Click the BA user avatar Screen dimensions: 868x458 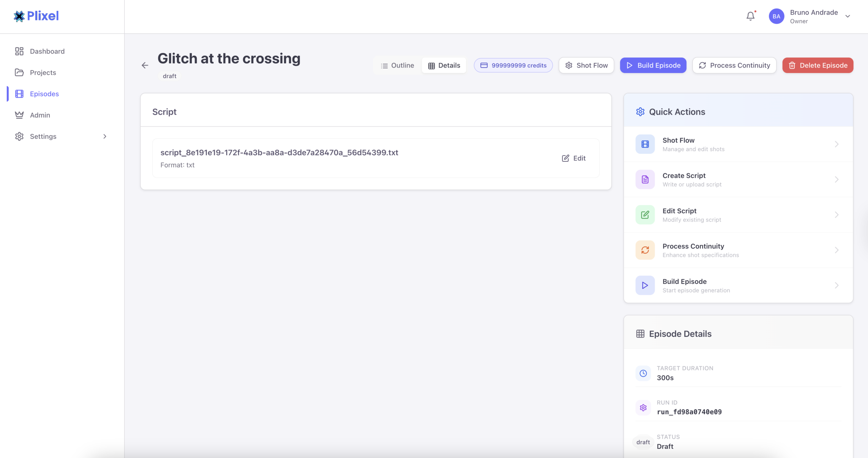tap(776, 16)
